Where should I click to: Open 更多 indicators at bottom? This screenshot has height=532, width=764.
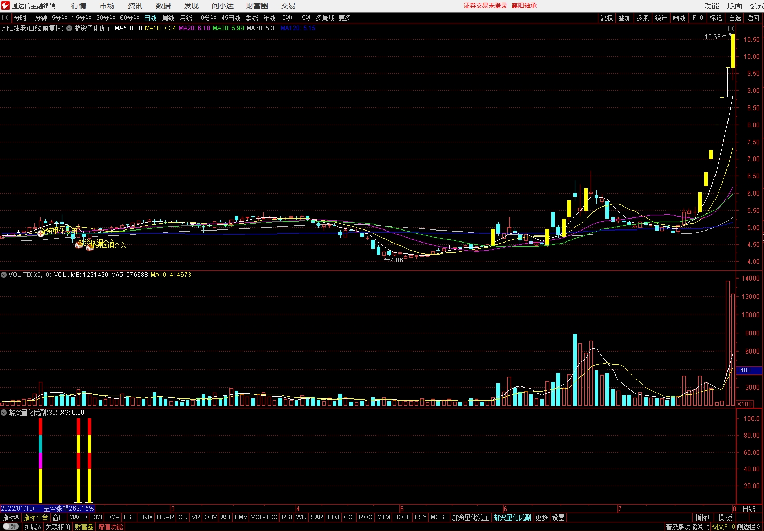542,517
